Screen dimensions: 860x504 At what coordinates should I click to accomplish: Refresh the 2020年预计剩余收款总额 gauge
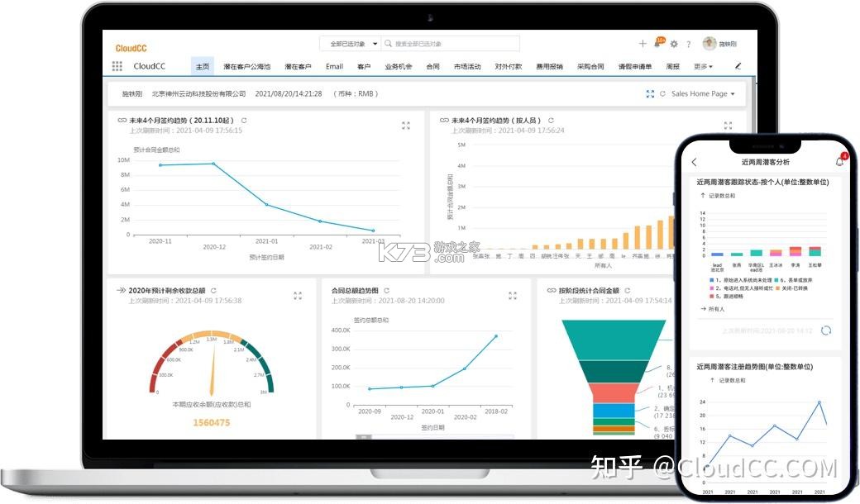(213, 290)
